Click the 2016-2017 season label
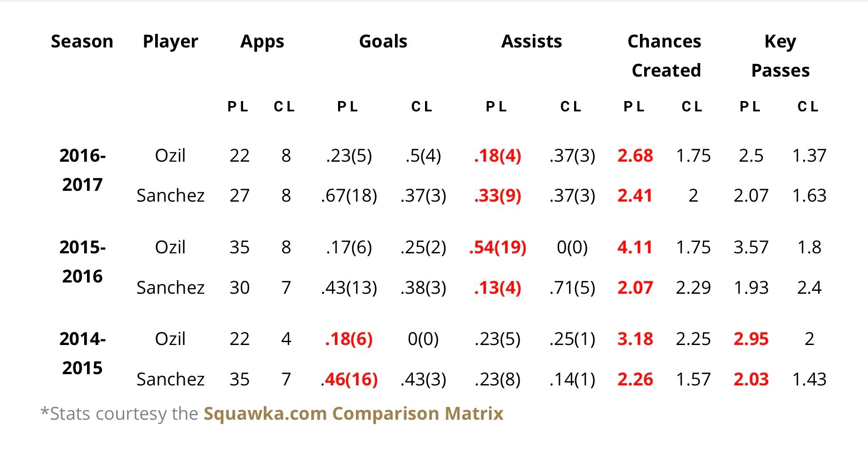This screenshot has height=455, width=868. 82,170
